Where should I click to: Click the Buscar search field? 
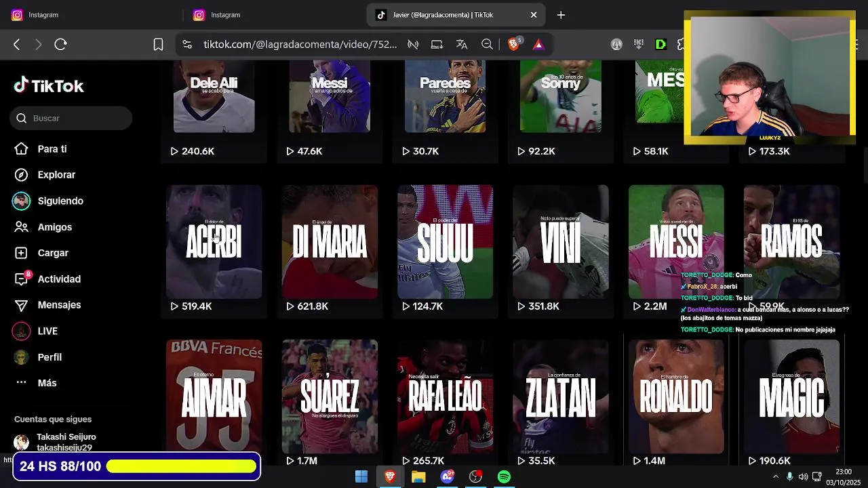click(x=71, y=118)
